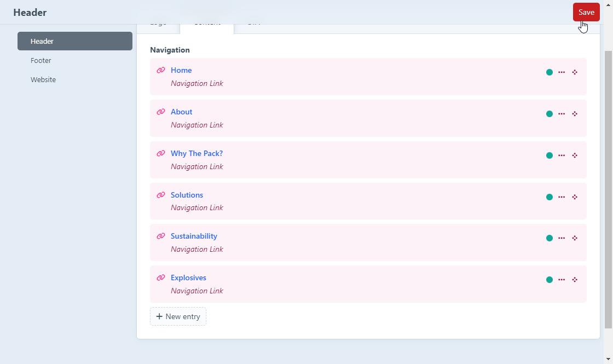The image size is (613, 364).
Task: Open the Website section in the sidebar
Action: point(43,80)
